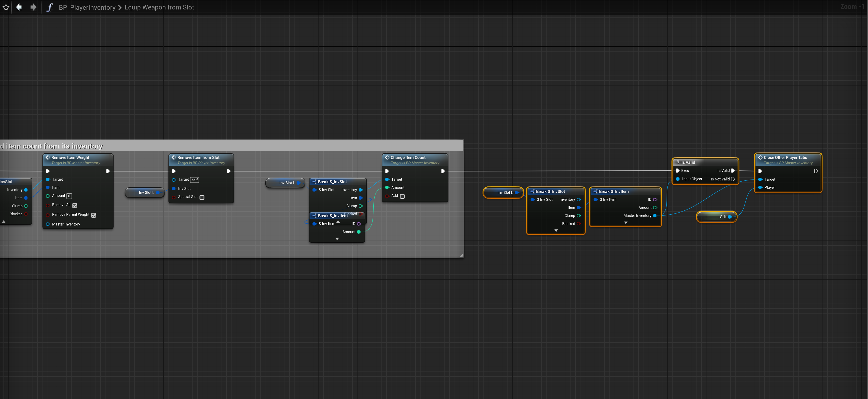Navigate forward with the right arrow
Viewport: 868px width, 399px height.
point(33,7)
